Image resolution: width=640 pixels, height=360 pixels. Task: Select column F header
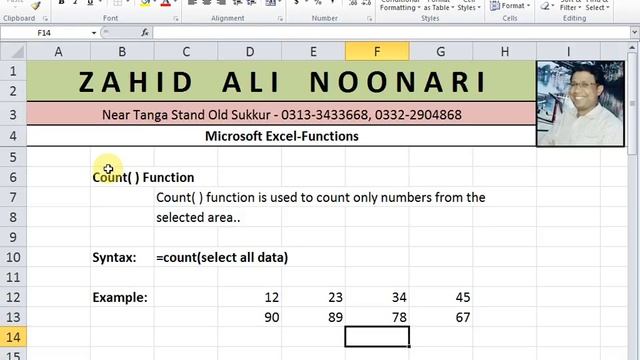point(377,51)
